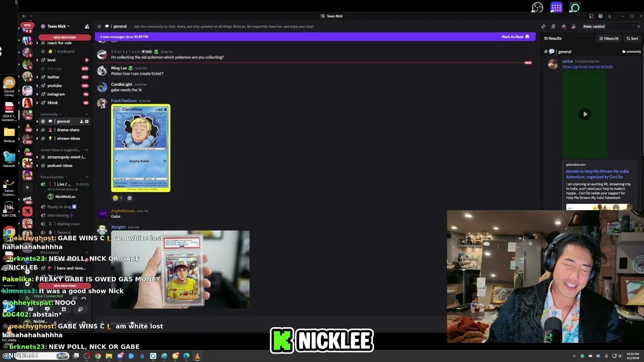Open the Discord help question mark icon
This screenshot has height=362, width=644.
(600, 16)
